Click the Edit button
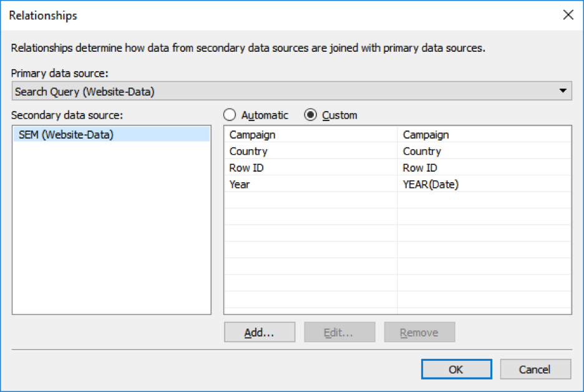 pyautogui.click(x=339, y=331)
